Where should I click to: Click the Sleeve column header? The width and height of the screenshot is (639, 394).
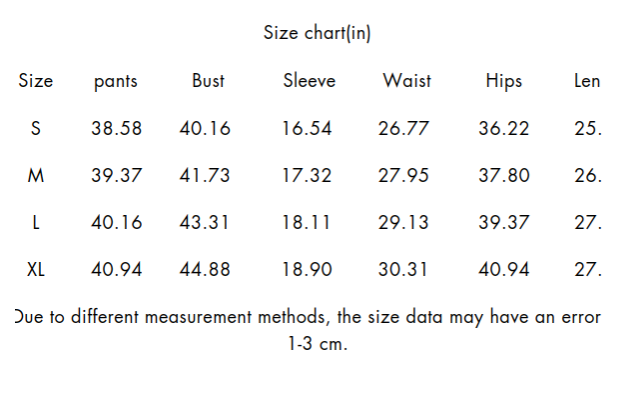(x=309, y=81)
